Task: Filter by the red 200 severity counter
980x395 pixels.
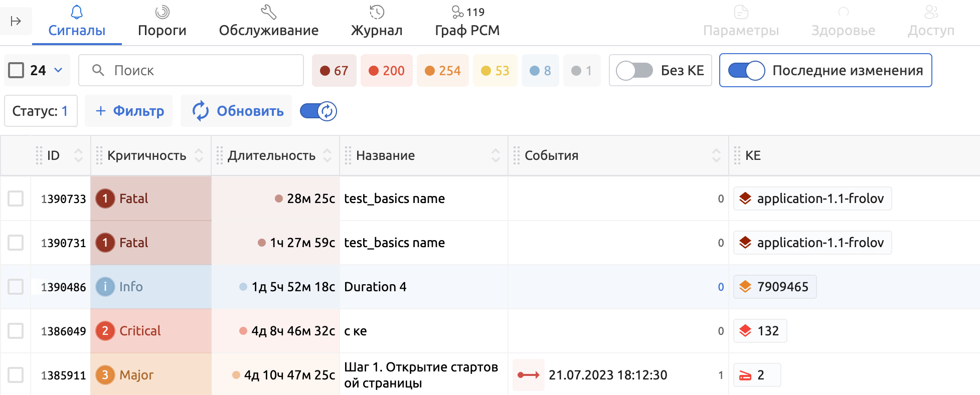Action: (386, 71)
